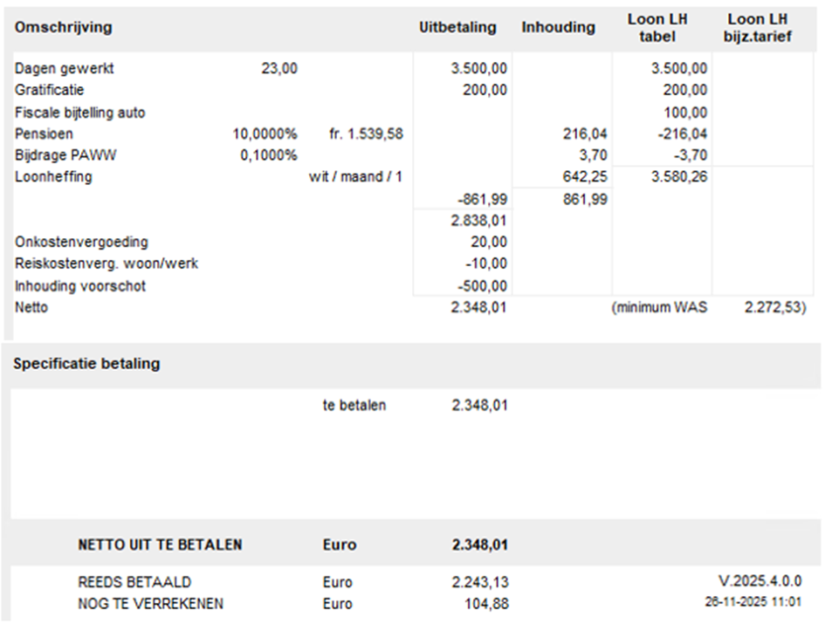825x644 pixels.
Task: Click the Loonheffing amount 642,25
Action: [x=585, y=176]
